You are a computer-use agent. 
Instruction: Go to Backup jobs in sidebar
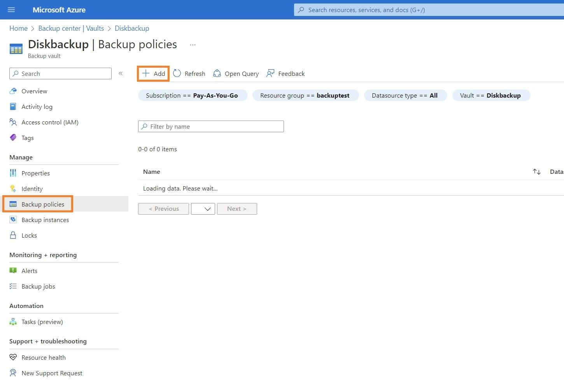(38, 287)
